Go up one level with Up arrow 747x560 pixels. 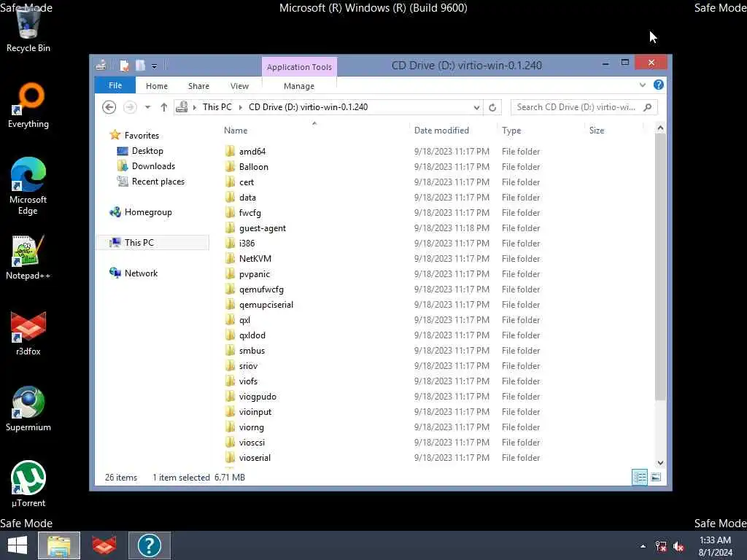164,107
